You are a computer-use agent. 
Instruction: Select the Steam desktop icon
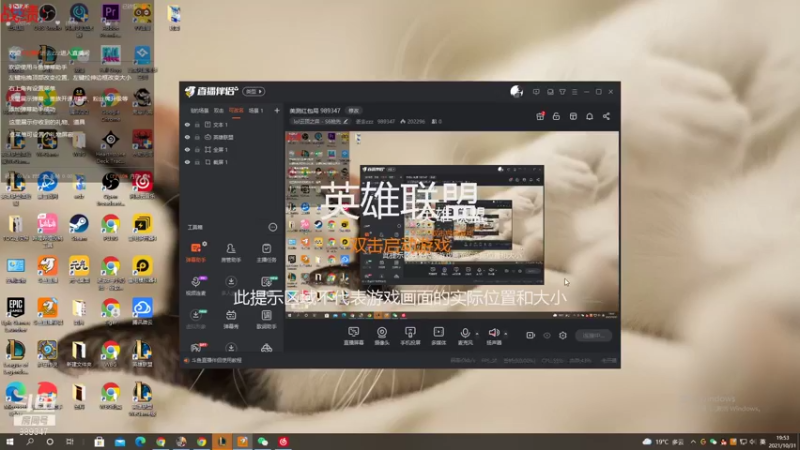click(79, 228)
